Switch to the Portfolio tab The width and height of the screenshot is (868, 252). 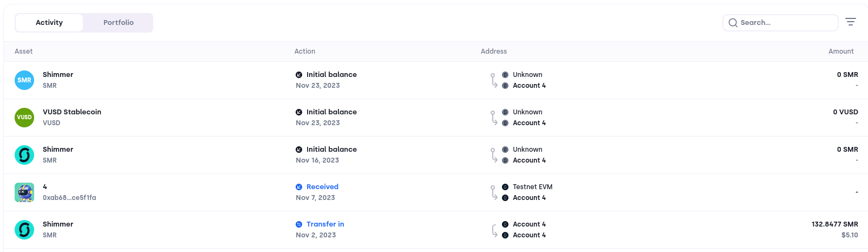tap(118, 23)
